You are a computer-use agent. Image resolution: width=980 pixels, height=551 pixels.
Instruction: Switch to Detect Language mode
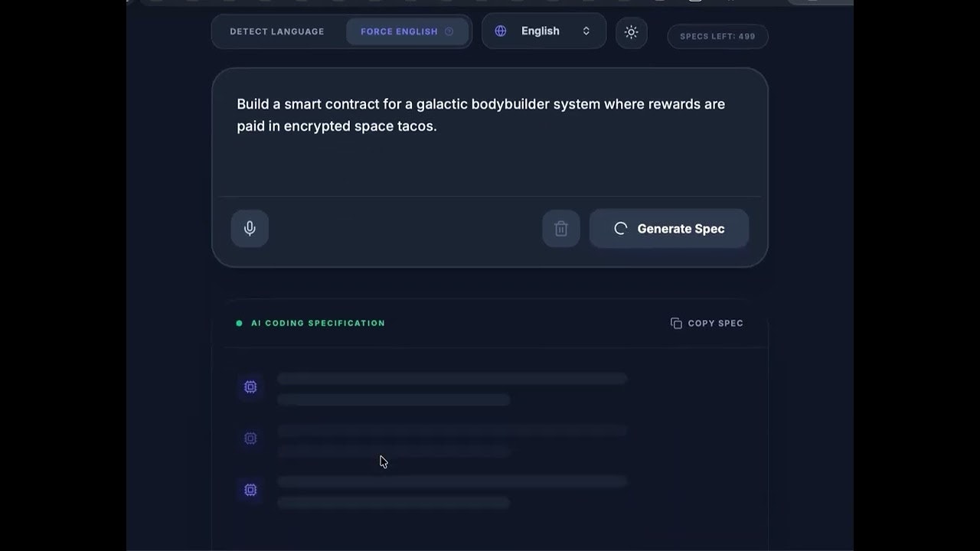pyautogui.click(x=276, y=31)
